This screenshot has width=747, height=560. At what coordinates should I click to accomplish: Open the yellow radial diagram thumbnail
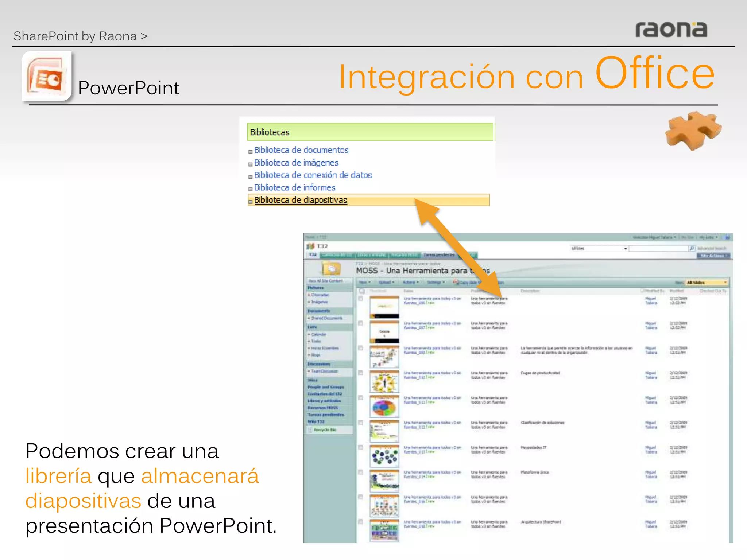pos(384,382)
